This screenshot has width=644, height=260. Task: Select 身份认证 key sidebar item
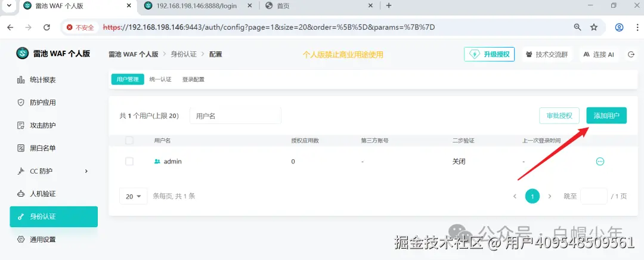point(54,216)
